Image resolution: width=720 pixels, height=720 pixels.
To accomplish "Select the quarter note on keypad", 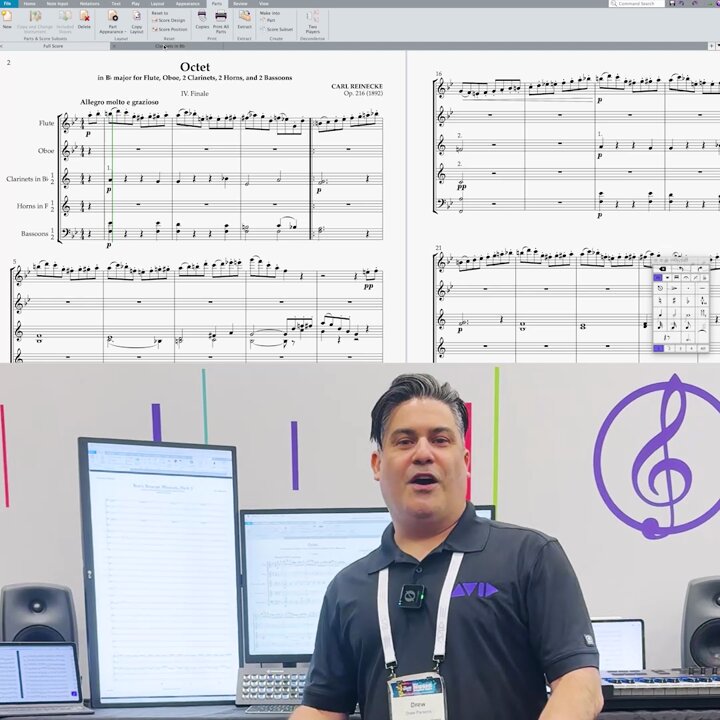I will click(660, 313).
